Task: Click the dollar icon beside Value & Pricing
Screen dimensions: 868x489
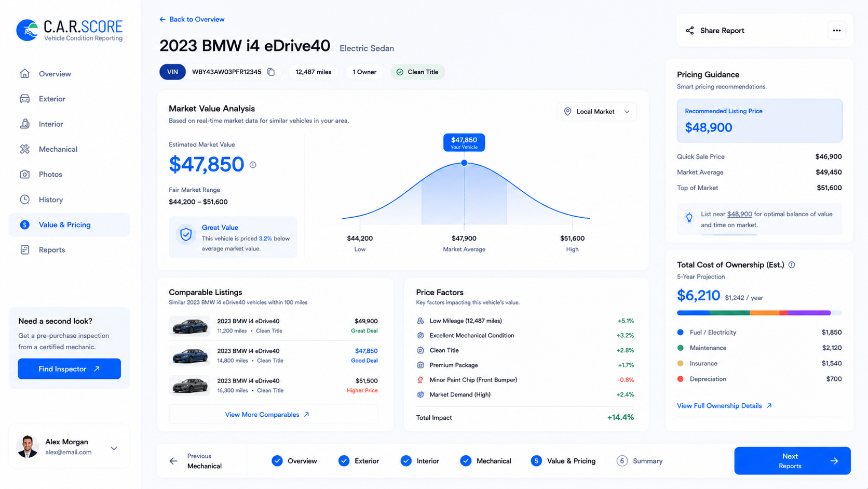Action: coord(25,225)
